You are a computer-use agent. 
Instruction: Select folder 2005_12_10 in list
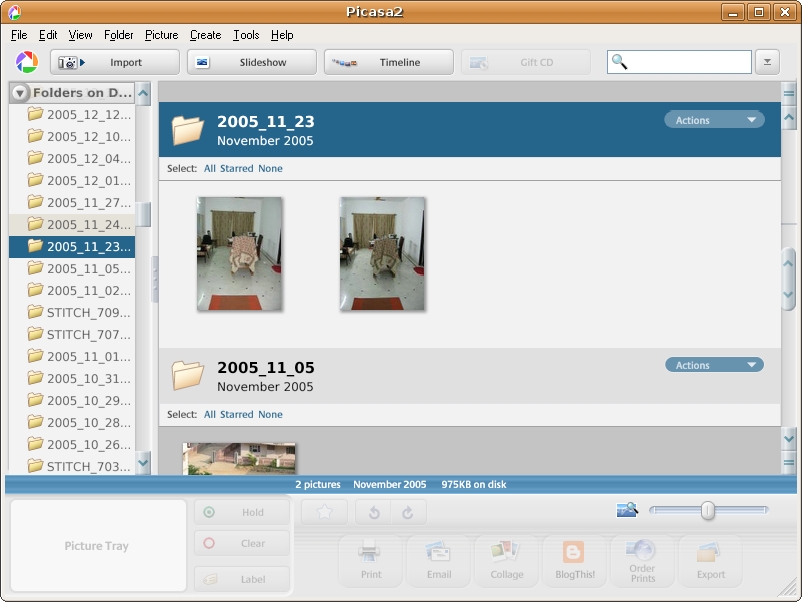click(72, 137)
